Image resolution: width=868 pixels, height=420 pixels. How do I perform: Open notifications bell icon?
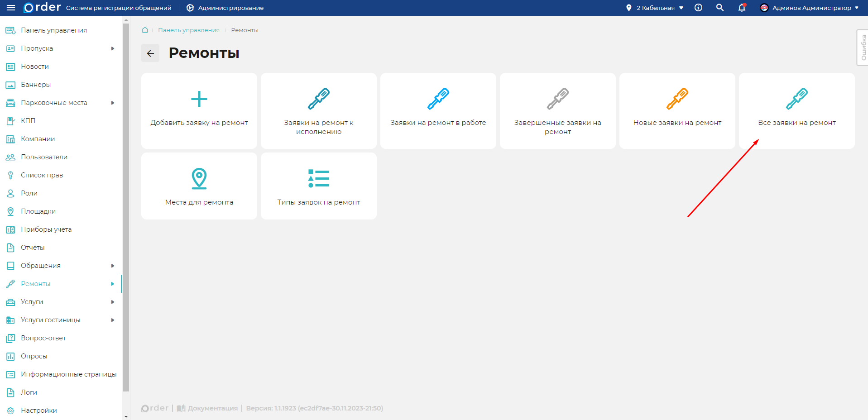click(x=742, y=8)
